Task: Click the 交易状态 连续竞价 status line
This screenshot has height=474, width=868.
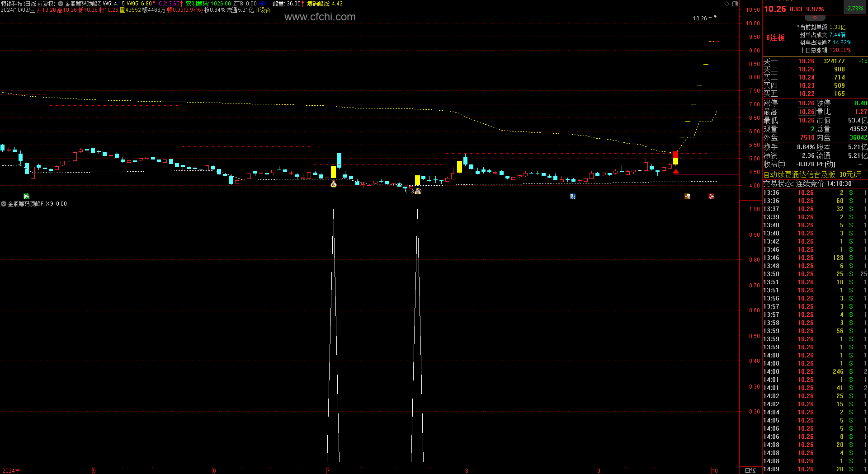Action: [x=807, y=183]
